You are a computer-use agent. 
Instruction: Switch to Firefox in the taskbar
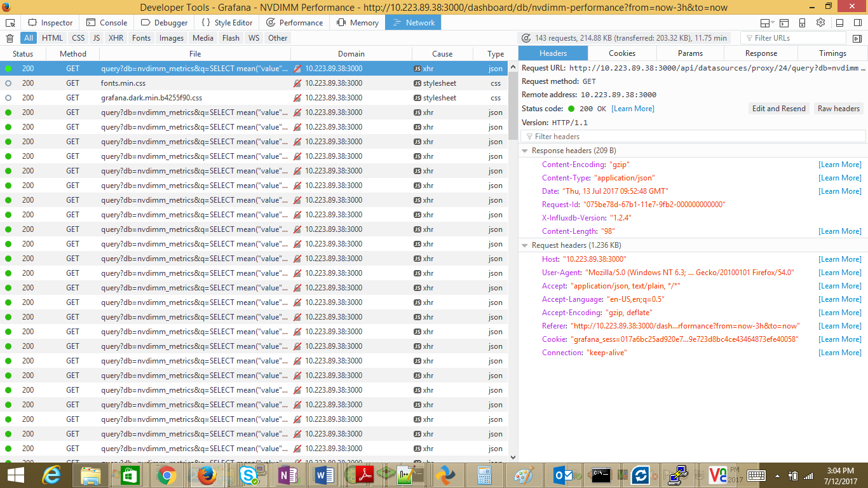click(x=206, y=475)
